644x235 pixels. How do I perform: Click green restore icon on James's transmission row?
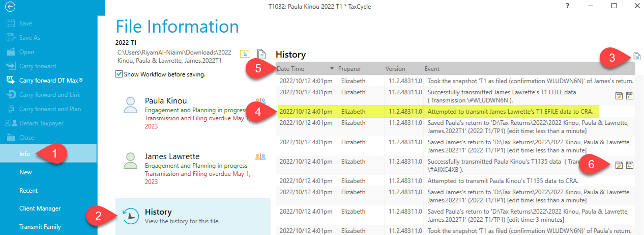tap(630, 95)
